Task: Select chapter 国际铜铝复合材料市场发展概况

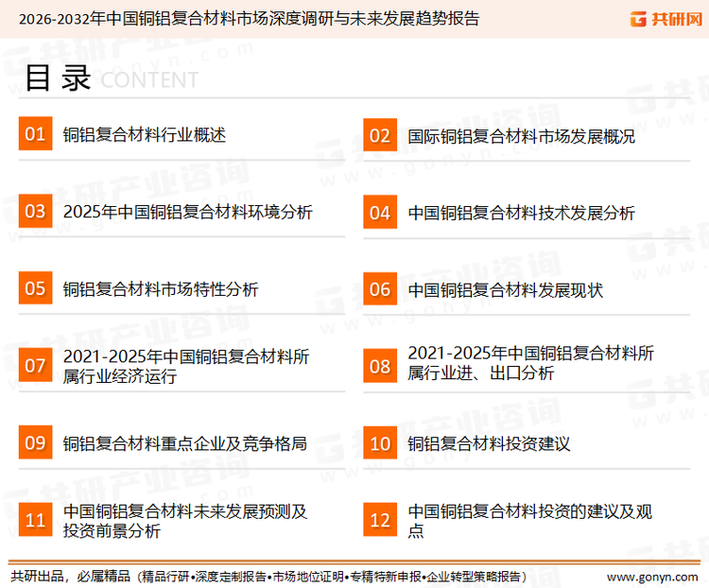Action: pos(521,136)
